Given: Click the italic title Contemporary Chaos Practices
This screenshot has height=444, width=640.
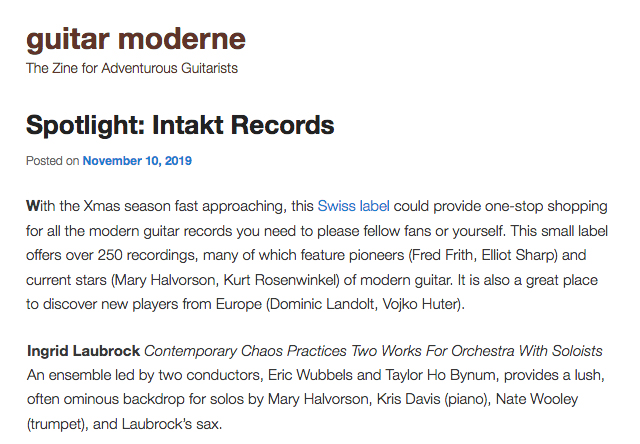Looking at the screenshot, I should tap(246, 351).
